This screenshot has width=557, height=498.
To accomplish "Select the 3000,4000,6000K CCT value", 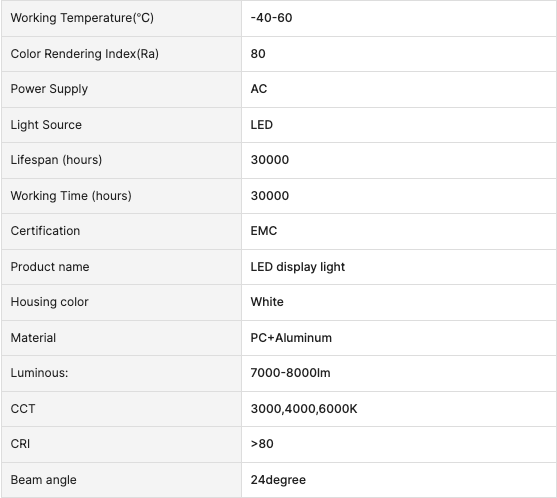I will (x=304, y=409).
